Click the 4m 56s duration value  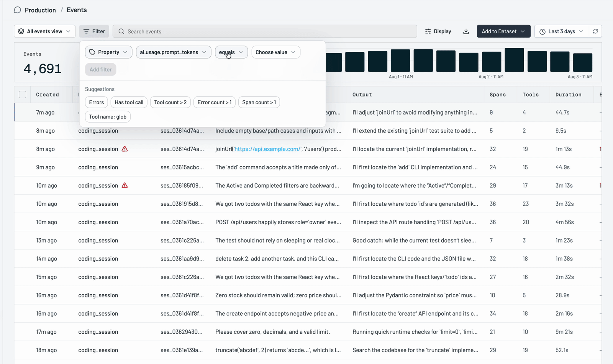point(565,222)
